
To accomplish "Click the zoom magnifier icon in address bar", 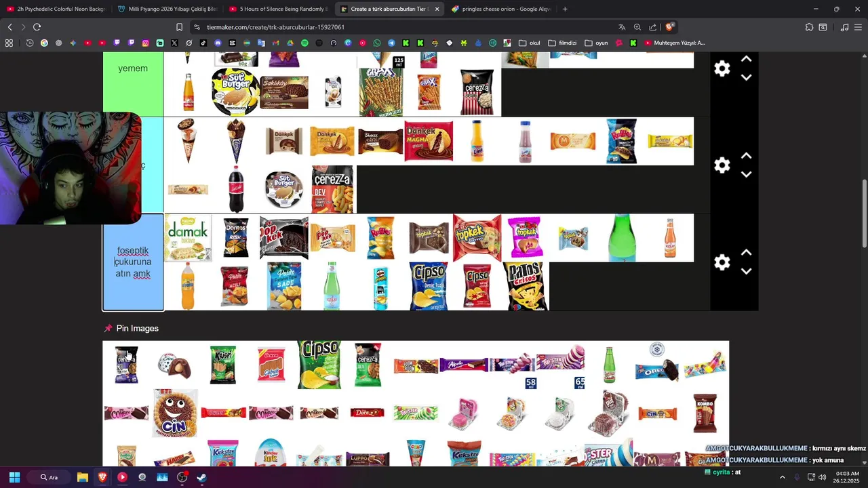I will tap(637, 27).
